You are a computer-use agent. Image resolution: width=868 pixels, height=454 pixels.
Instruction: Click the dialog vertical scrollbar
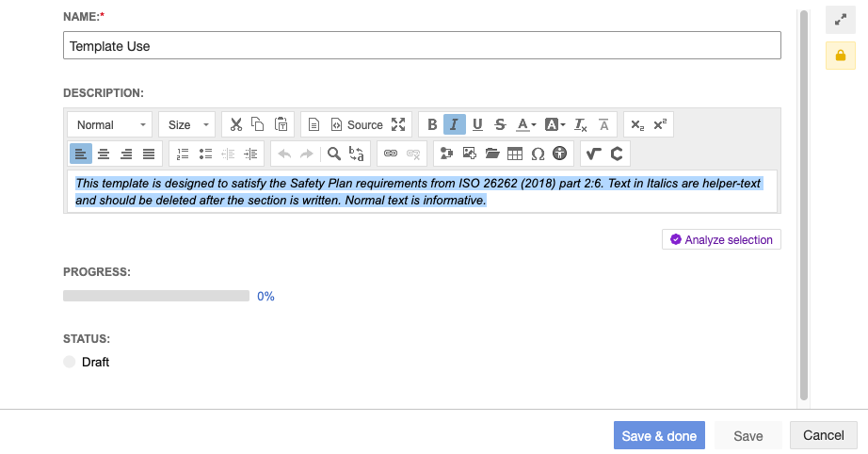[x=804, y=204]
